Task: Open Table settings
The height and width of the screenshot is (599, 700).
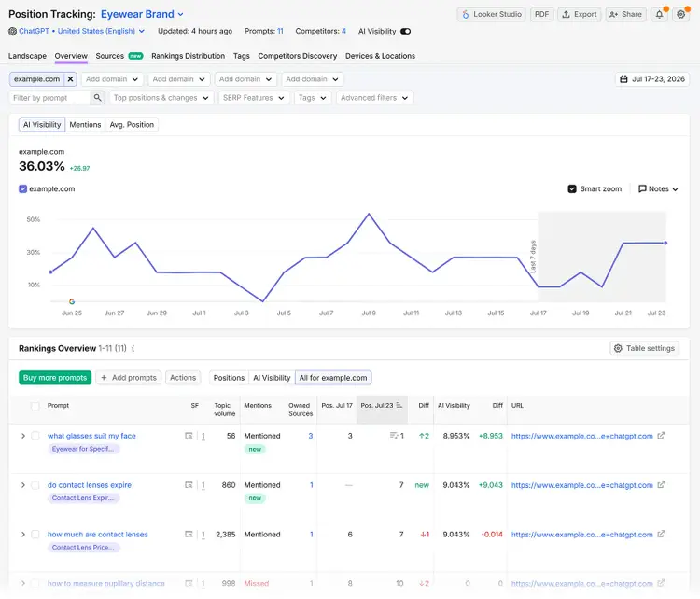Action: (644, 348)
